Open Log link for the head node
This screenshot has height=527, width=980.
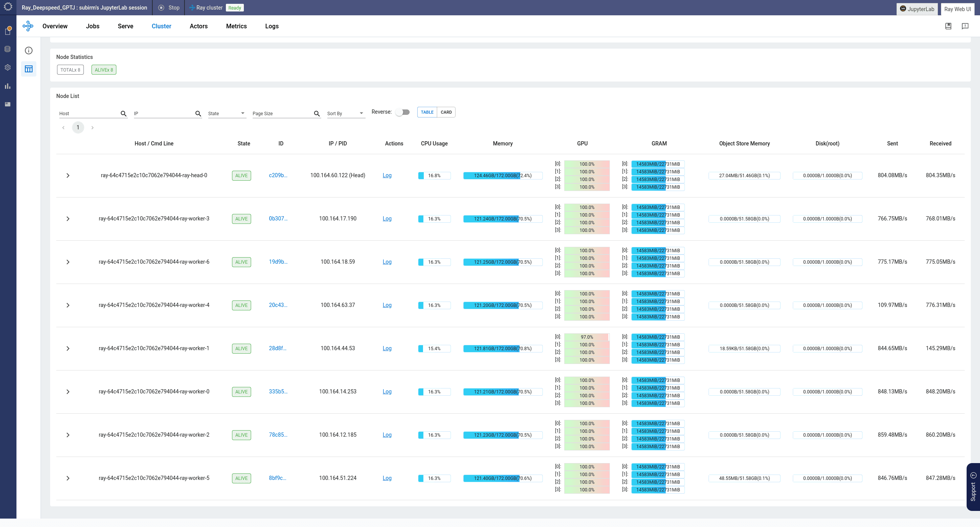click(x=387, y=175)
